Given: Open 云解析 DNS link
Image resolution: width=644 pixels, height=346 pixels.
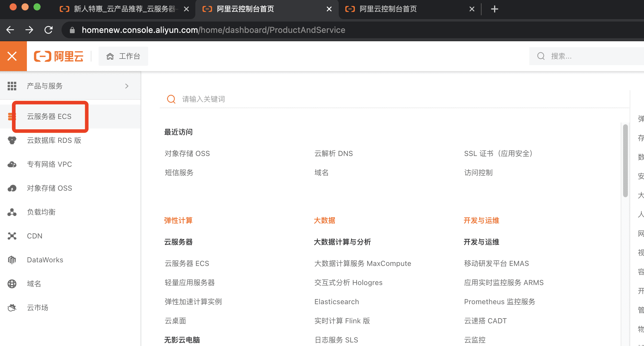Looking at the screenshot, I should (333, 154).
